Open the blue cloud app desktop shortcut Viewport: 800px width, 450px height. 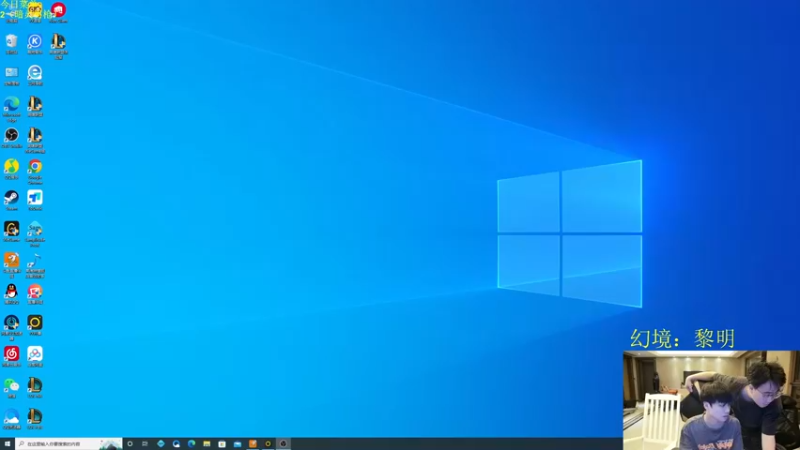[x=11, y=419]
